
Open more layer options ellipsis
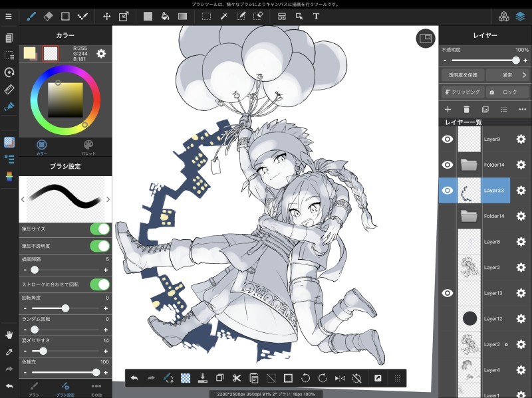coord(523,109)
